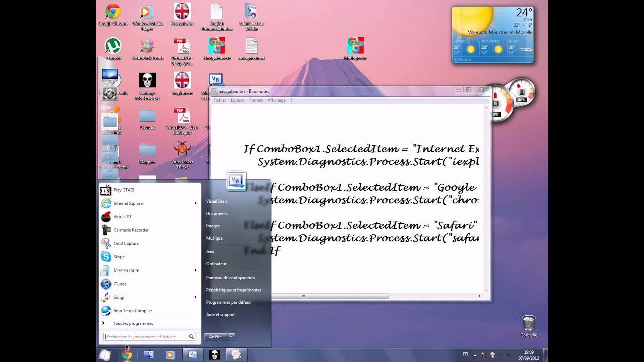Select the Mini Lecteur Média desktop icon
Viewport: 644px width, 362px height.
point(251,17)
